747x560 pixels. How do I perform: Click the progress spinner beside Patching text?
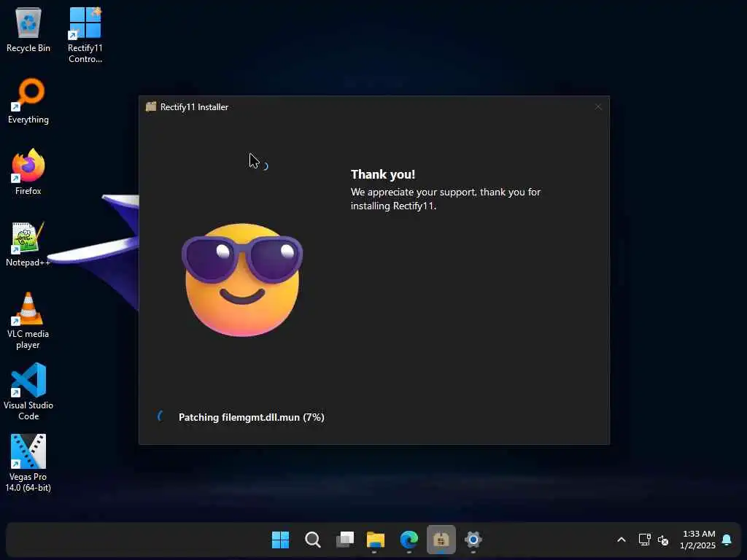pos(160,416)
